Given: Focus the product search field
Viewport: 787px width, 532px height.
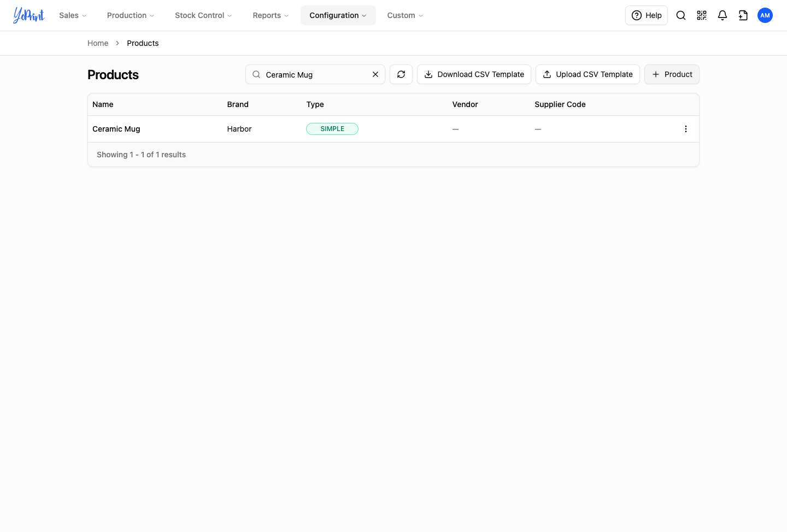Looking at the screenshot, I should coord(315,74).
